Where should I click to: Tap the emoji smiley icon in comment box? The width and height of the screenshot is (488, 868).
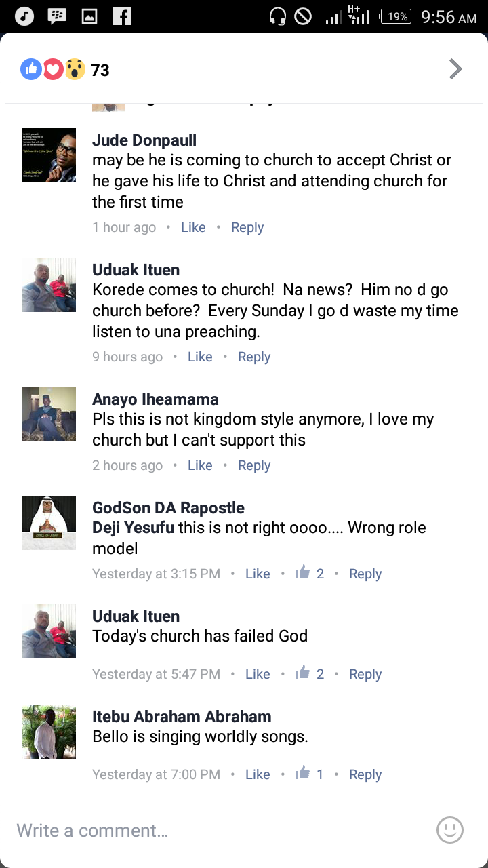point(449,830)
